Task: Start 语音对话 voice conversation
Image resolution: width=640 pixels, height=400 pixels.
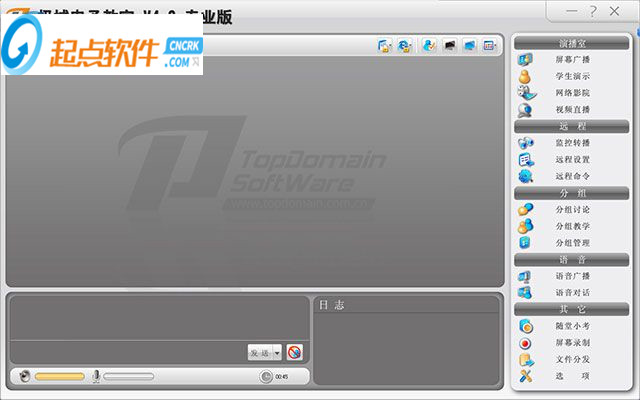Action: pyautogui.click(x=571, y=293)
